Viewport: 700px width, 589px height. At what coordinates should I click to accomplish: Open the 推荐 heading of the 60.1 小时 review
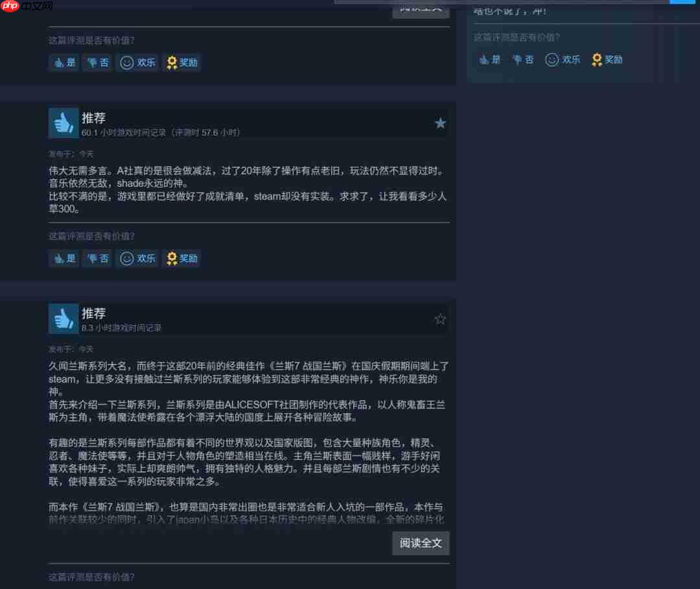coord(94,118)
